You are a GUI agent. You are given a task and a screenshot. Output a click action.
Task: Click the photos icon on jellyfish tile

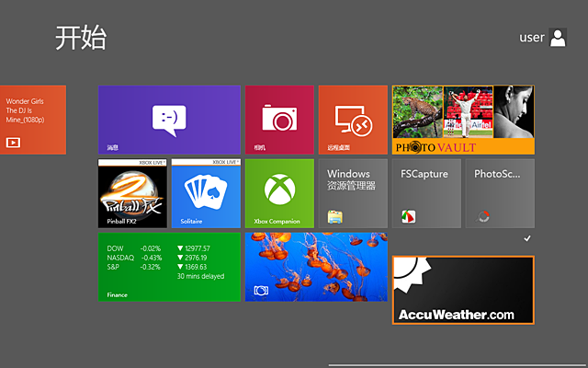261,291
